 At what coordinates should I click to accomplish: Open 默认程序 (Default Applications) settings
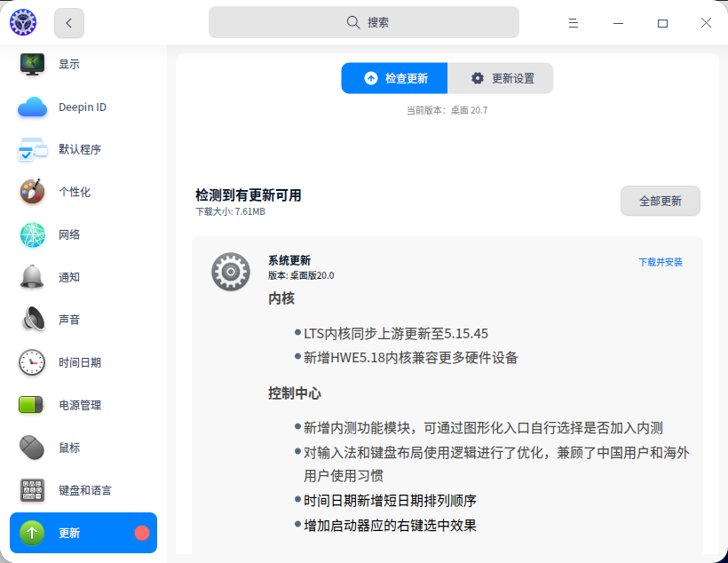click(31, 149)
